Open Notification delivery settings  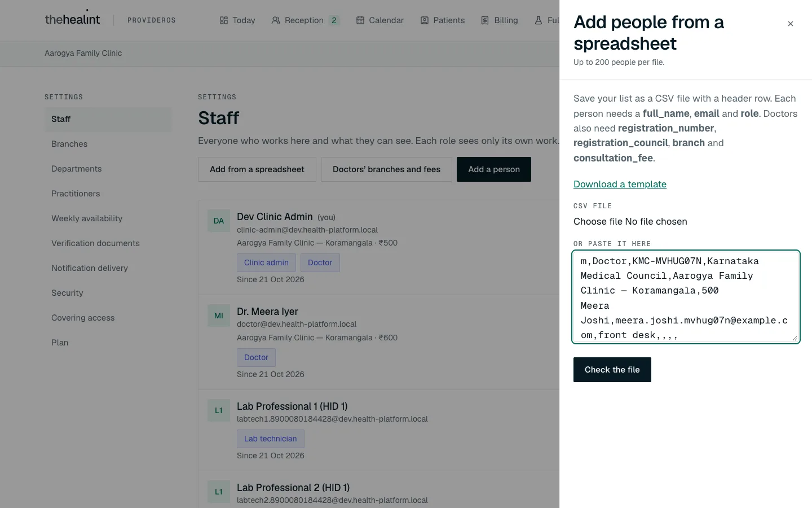tap(108, 268)
